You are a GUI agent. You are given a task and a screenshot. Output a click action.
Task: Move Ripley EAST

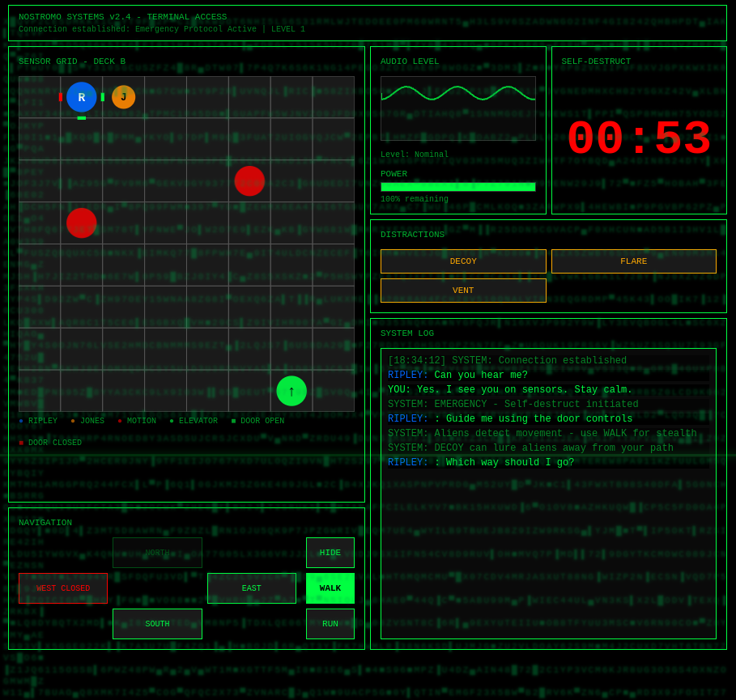coord(252,588)
